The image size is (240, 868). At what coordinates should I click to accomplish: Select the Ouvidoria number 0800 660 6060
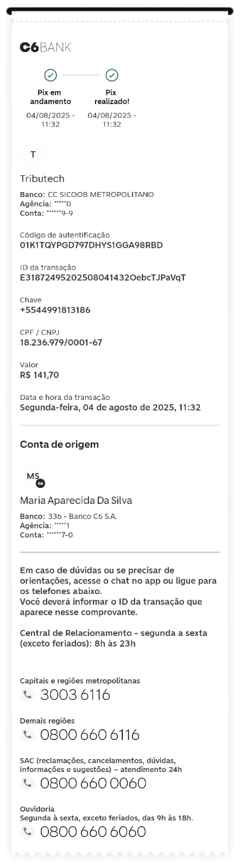(x=93, y=832)
